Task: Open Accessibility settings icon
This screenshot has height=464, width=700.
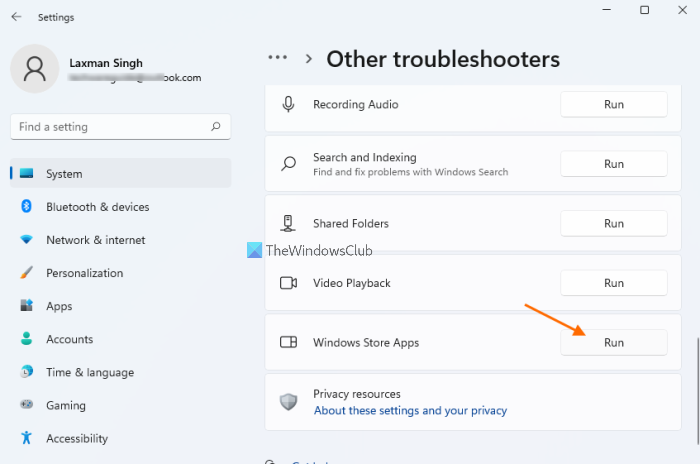Action: 26,438
